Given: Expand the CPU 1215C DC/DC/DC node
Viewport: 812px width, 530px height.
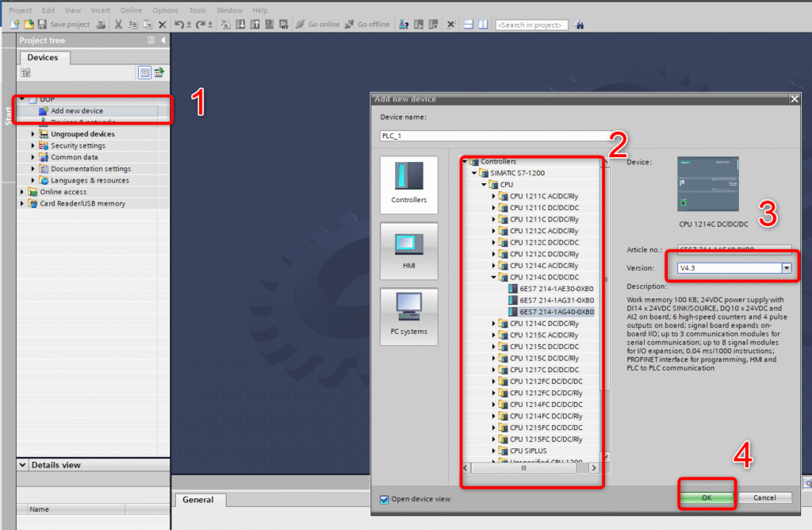Looking at the screenshot, I should pyautogui.click(x=493, y=347).
